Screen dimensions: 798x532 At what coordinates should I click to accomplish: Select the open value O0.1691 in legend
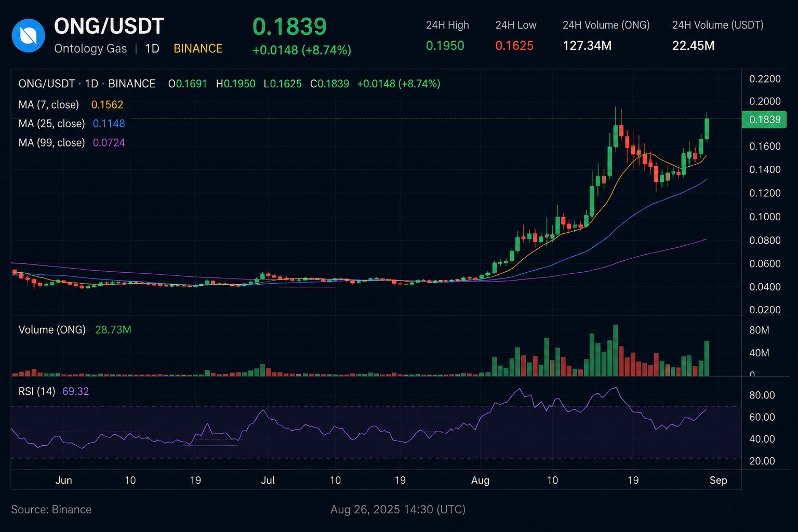coord(188,84)
